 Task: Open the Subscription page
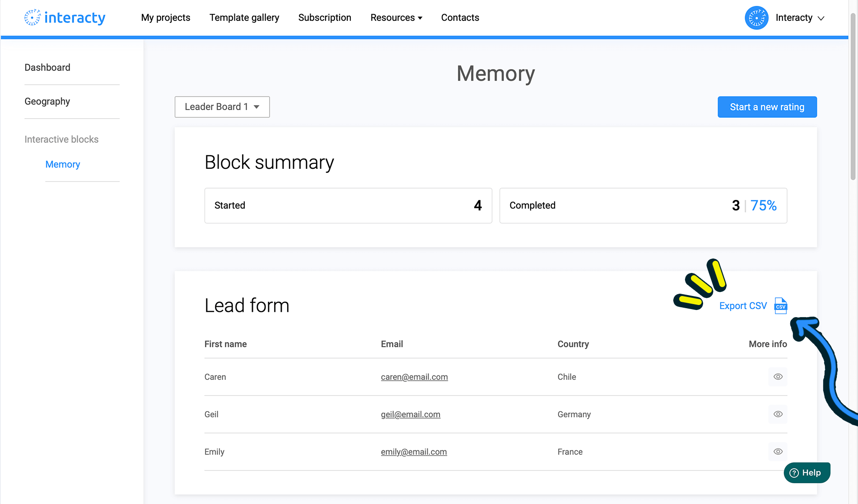[325, 18]
